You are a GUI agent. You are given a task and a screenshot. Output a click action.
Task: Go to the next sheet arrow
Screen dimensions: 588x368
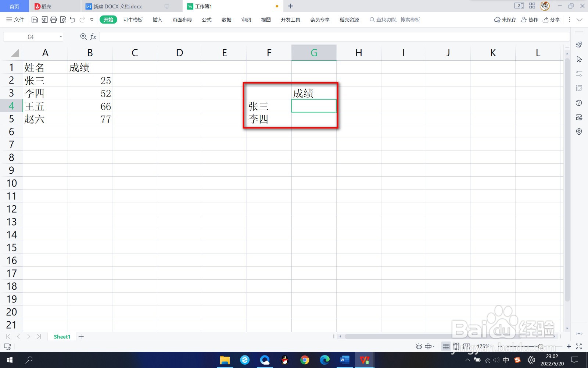pos(29,337)
